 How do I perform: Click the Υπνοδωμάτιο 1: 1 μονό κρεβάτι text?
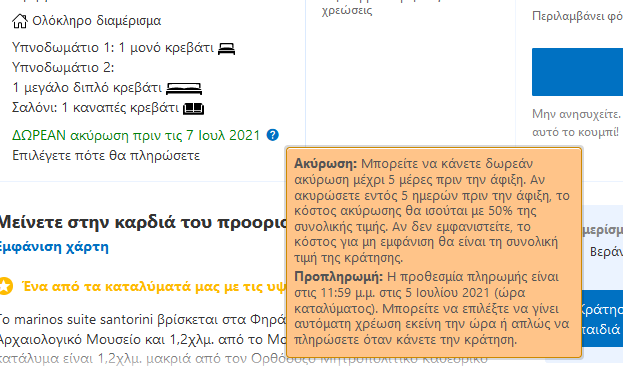(113, 48)
